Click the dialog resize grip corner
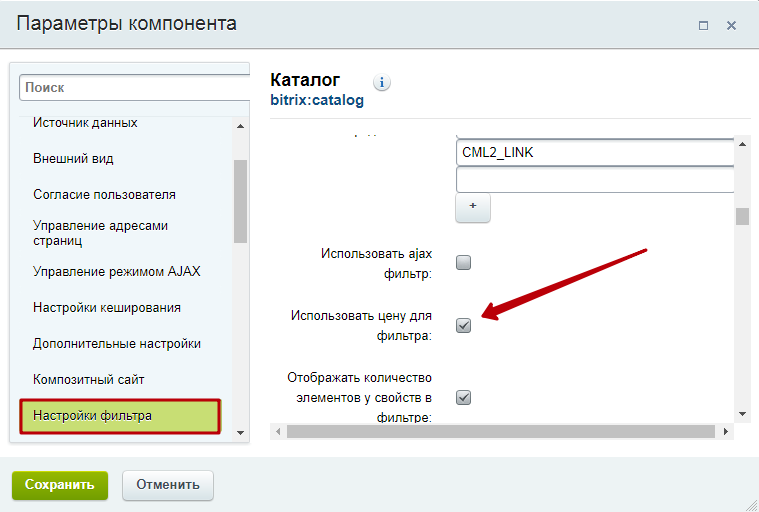Viewport: 759px width, 512px height. tap(752, 505)
